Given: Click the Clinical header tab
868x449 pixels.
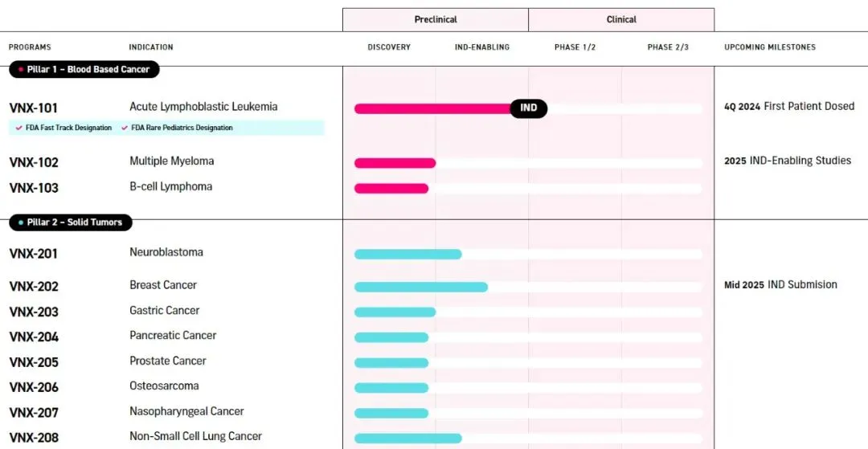Looking at the screenshot, I should (621, 20).
